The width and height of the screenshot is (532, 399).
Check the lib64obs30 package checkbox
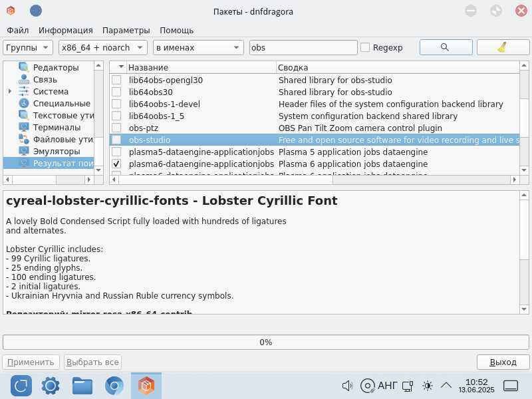(116, 92)
